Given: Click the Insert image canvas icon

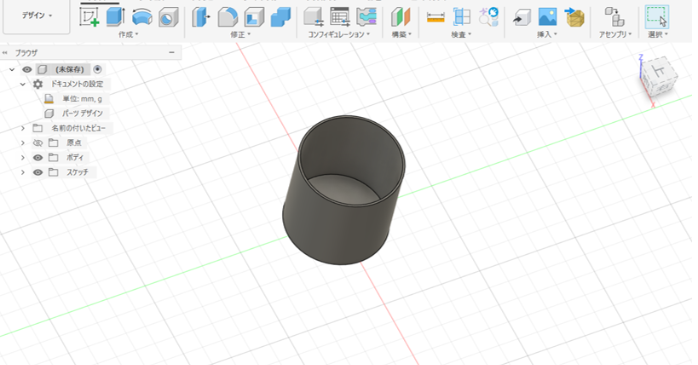Looking at the screenshot, I should point(548,17).
